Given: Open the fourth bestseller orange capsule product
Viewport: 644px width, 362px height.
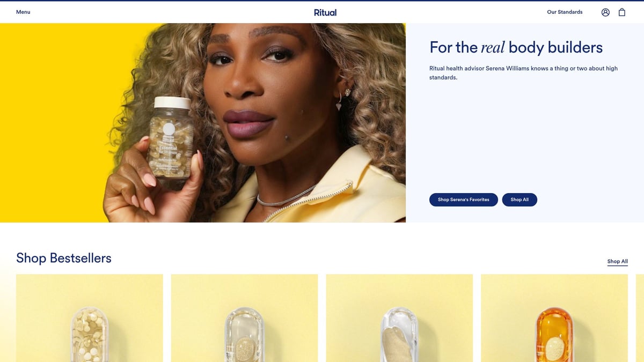Looking at the screenshot, I should [554, 318].
